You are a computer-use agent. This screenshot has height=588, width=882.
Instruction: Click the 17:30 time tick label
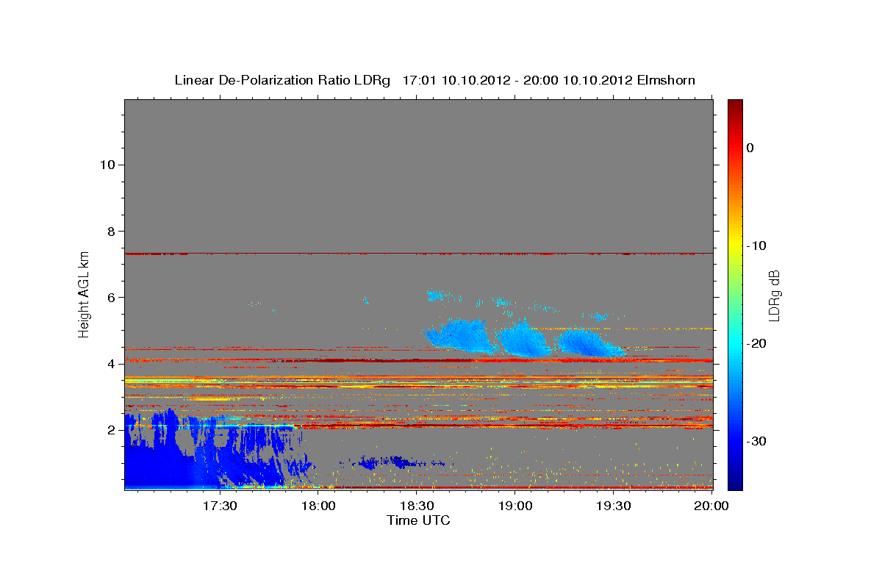(x=220, y=506)
